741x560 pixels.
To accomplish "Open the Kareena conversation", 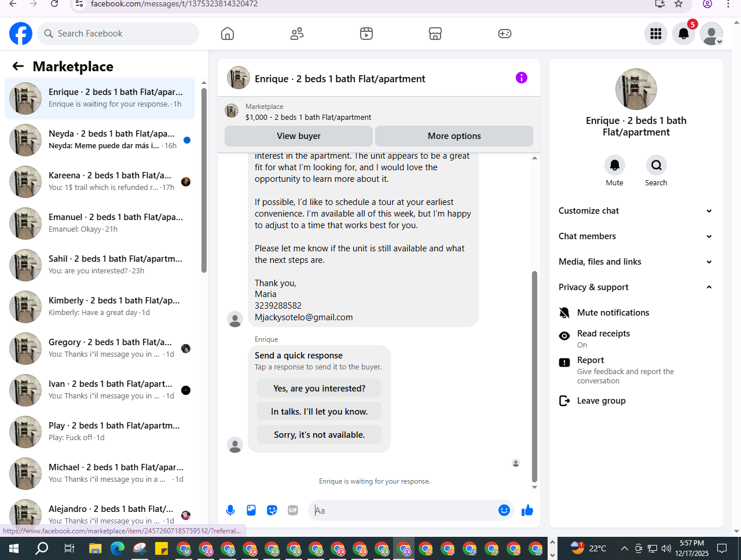I will [100, 181].
